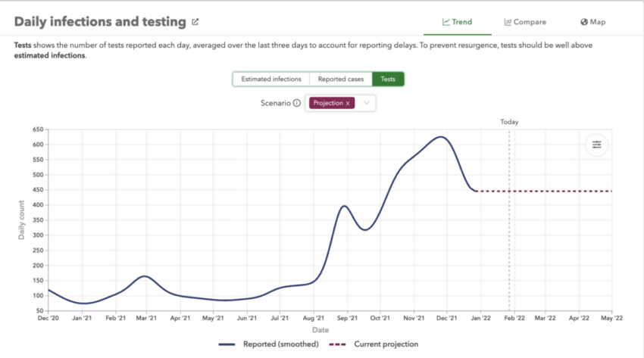Select the Estimated infections option
This screenshot has width=644, height=358.
click(270, 79)
